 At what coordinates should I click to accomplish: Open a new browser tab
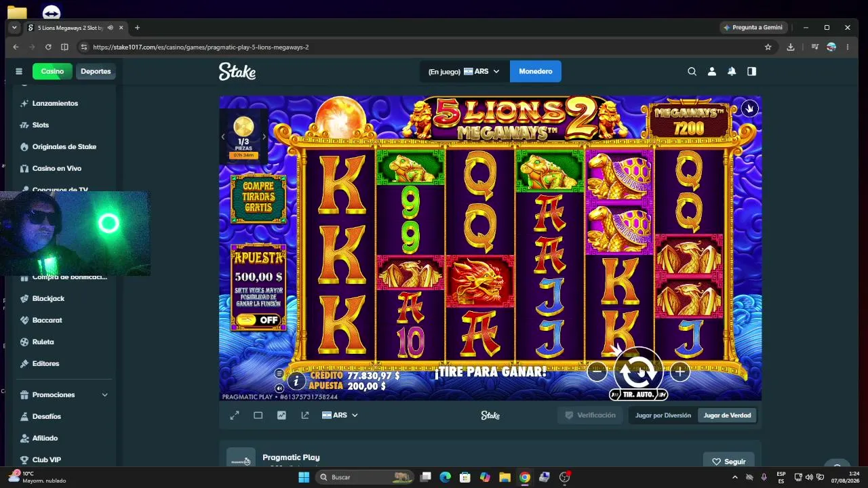point(137,28)
